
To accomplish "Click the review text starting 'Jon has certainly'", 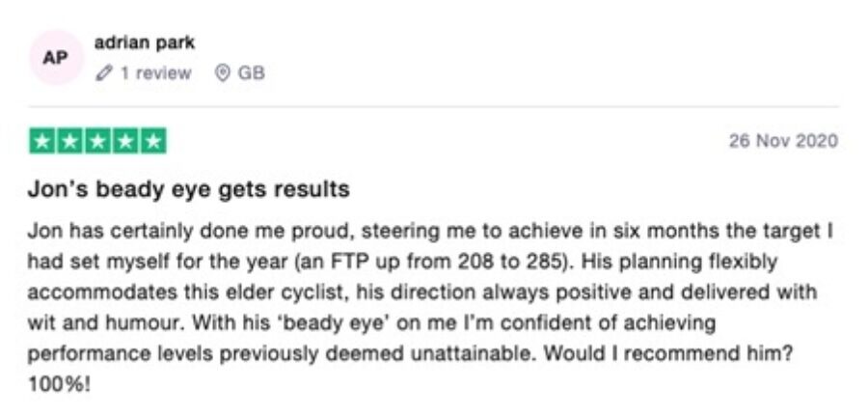I will coord(430,306).
